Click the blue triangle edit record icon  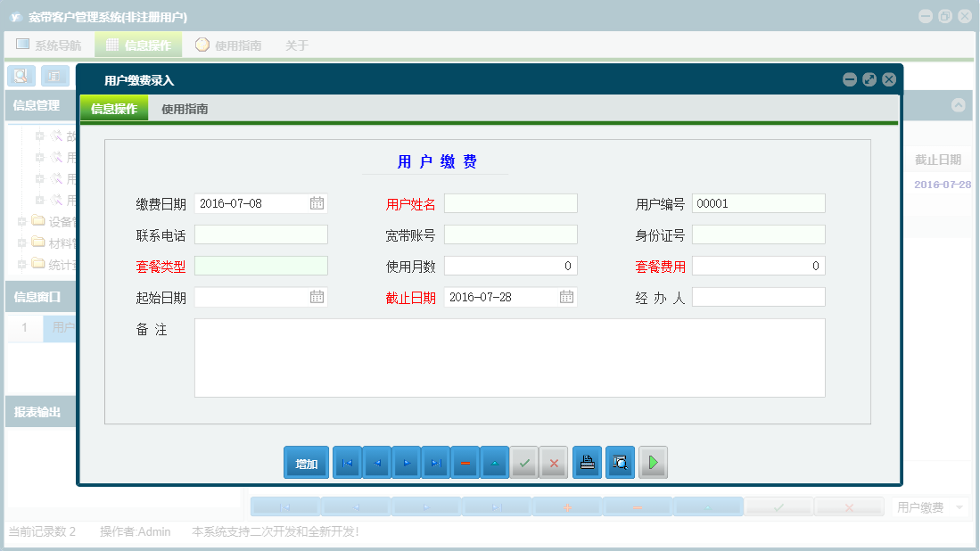click(495, 462)
